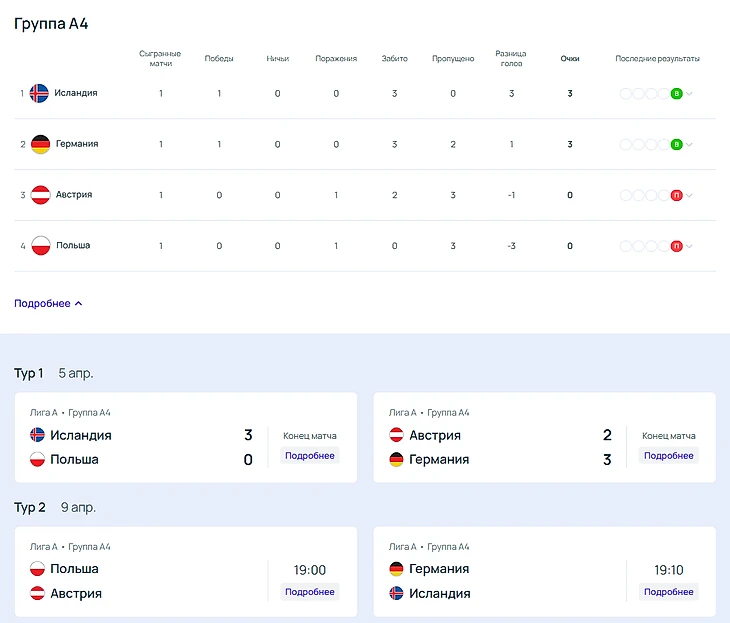This screenshot has width=730, height=623.
Task: Expand Austria recent results chevron
Action: [690, 196]
